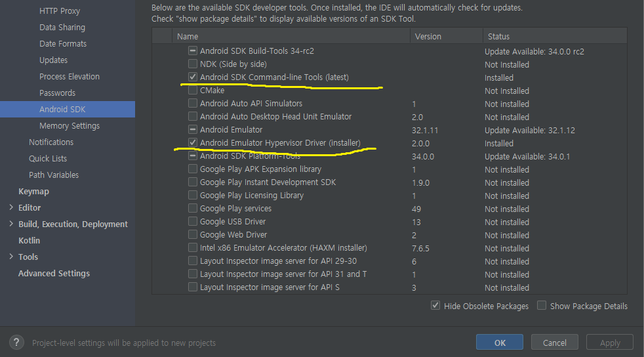
Task: Check Intel x86 Emulator Accelerator (HAXM installer)
Action: 193,247
